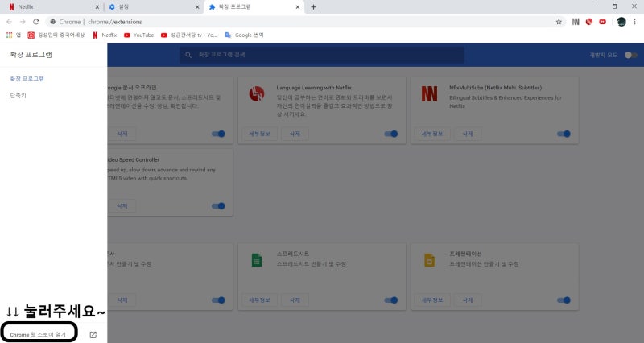Click 삭제 on Google 문서 오프라인 card
The height and width of the screenshot is (343, 644).
[x=122, y=134]
